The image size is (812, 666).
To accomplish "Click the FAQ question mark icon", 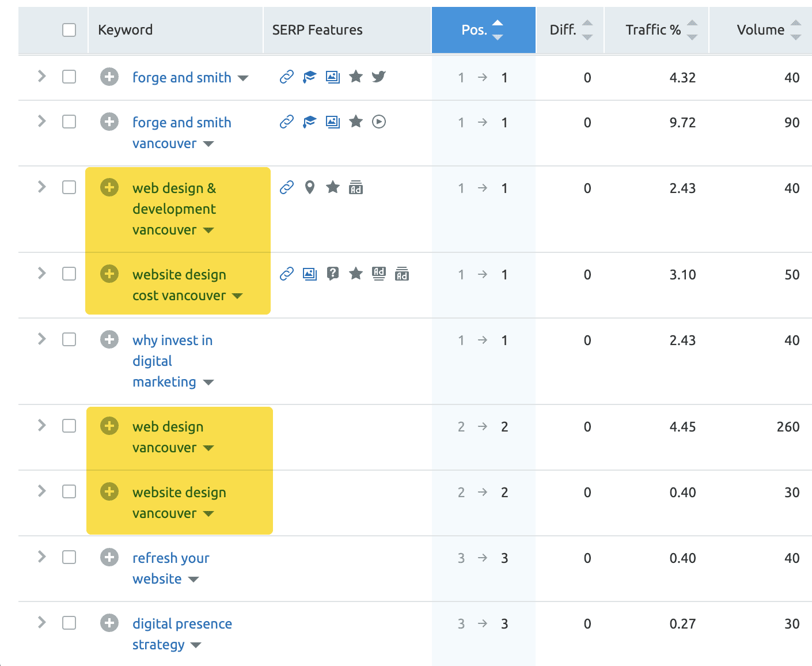I will [x=332, y=274].
